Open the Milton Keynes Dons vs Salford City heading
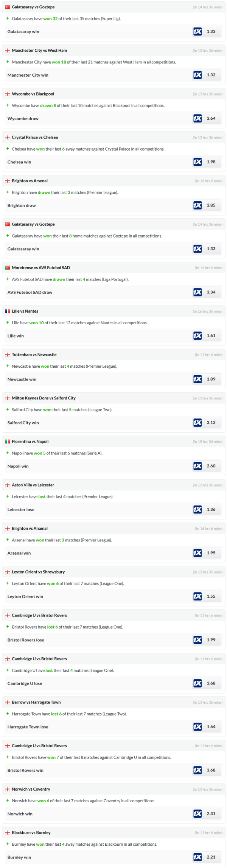 tap(44, 398)
